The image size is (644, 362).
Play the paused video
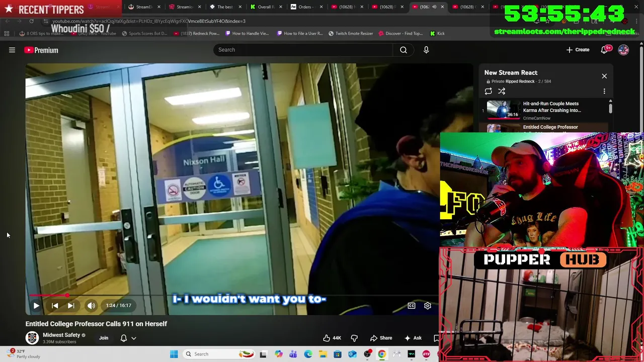pyautogui.click(x=36, y=306)
